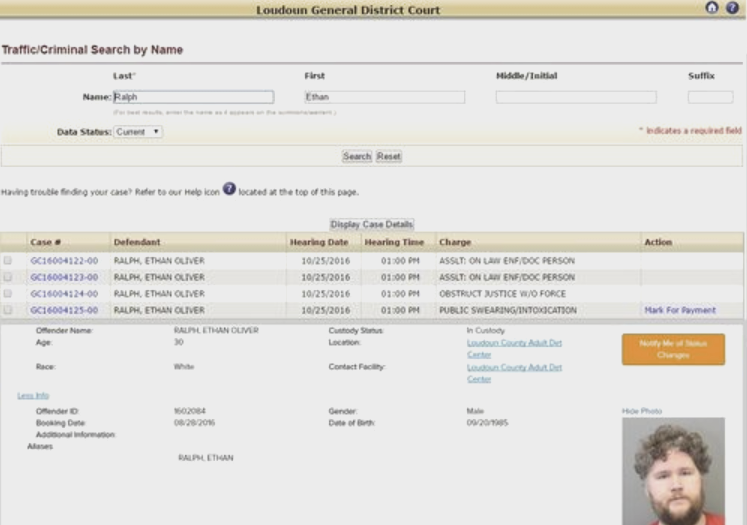
Task: Click the inline Help icon in trouble-finding sentence
Action: (229, 189)
